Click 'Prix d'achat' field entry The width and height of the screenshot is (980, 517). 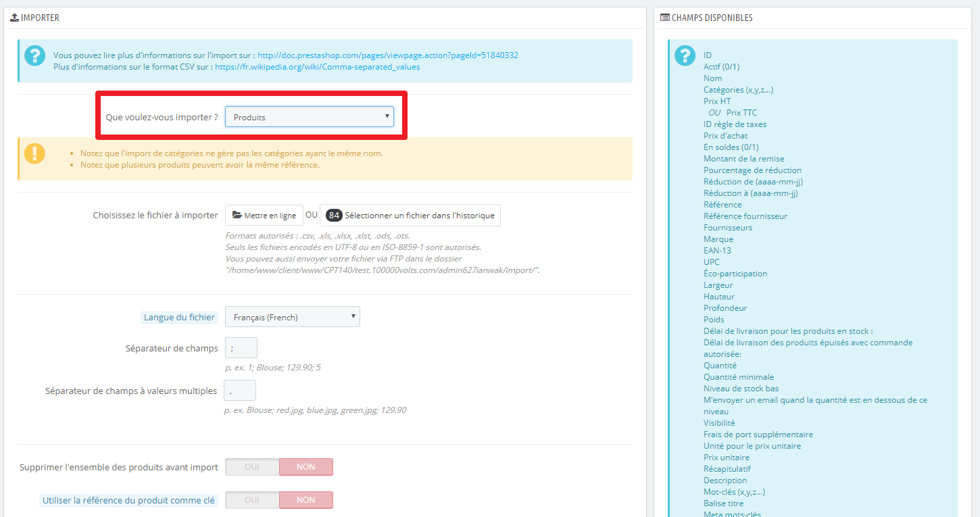[725, 136]
